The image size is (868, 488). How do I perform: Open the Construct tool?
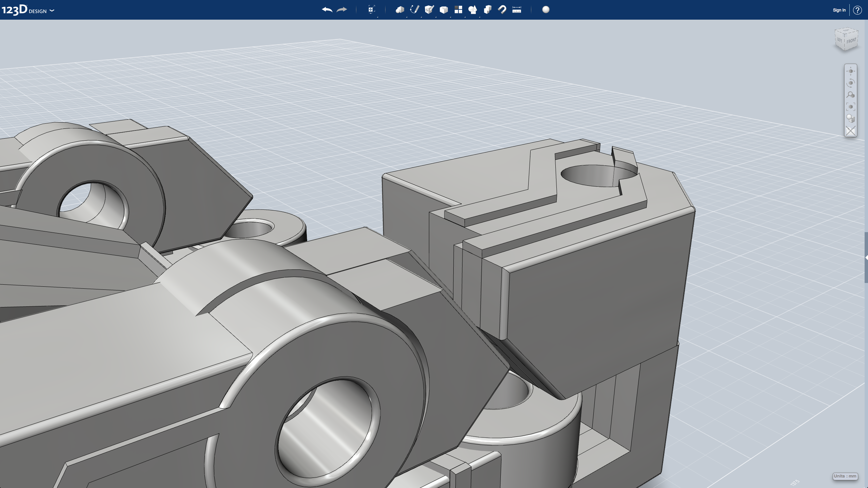(x=429, y=10)
